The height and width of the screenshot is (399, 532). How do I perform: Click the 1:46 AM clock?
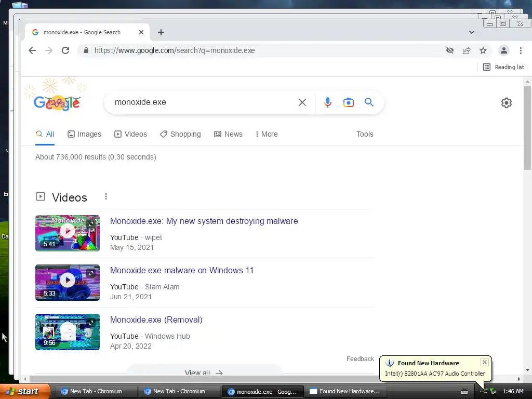tap(513, 391)
